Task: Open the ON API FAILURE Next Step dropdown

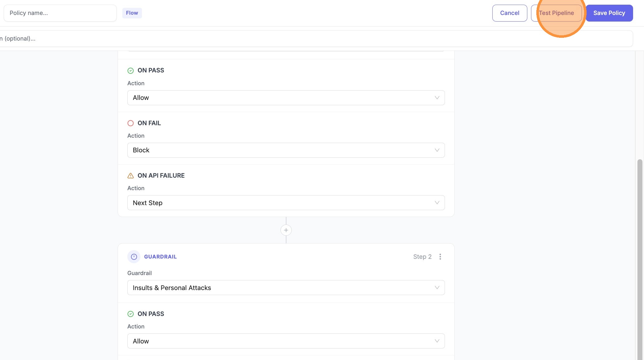Action: [x=285, y=203]
